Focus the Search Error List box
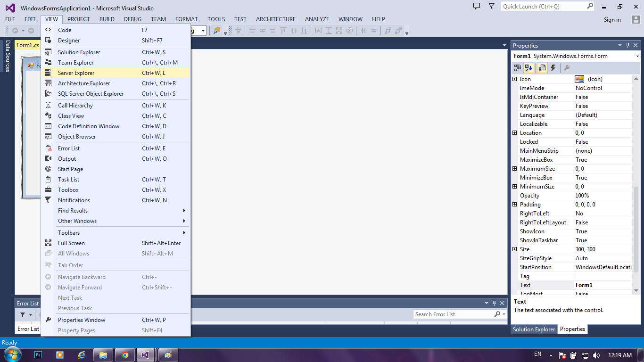644x362 pixels. pyautogui.click(x=454, y=314)
